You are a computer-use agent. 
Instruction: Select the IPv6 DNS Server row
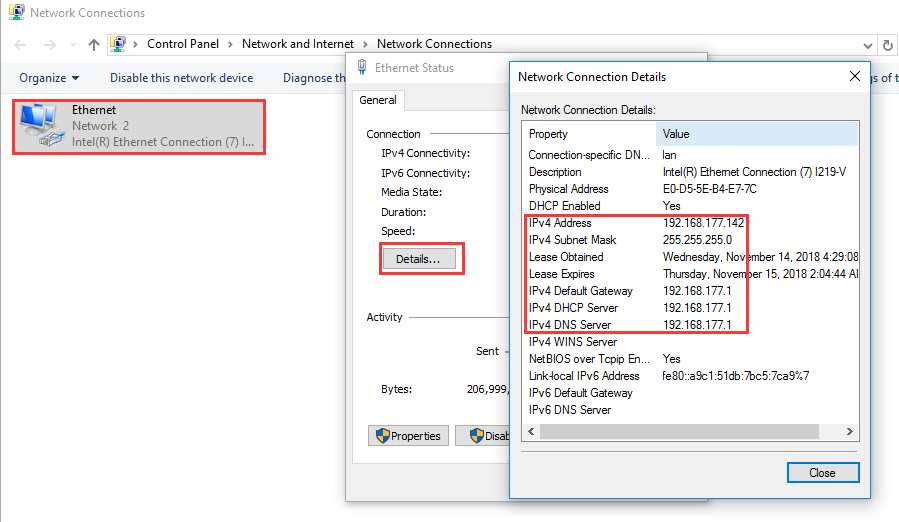click(x=690, y=410)
